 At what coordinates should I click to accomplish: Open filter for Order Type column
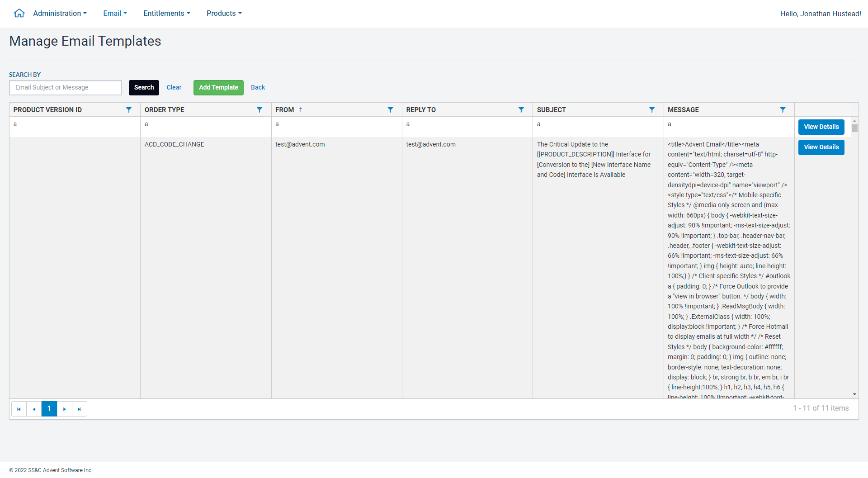(259, 110)
